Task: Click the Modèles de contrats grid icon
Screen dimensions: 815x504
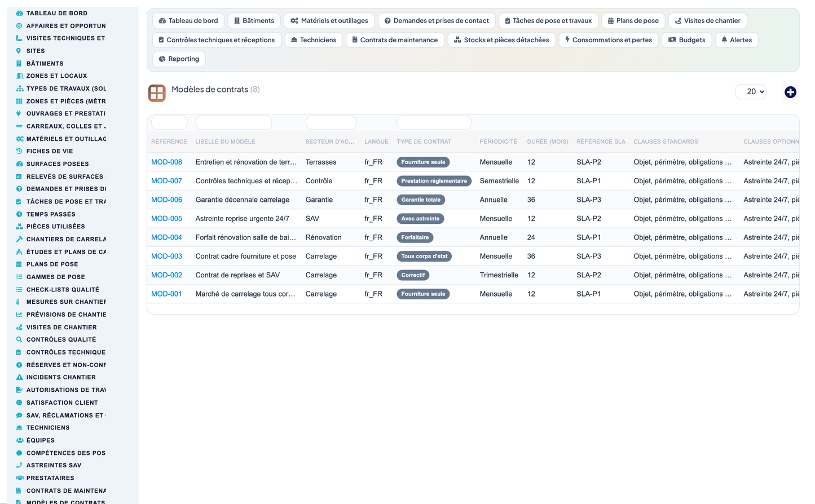Action: pos(157,93)
